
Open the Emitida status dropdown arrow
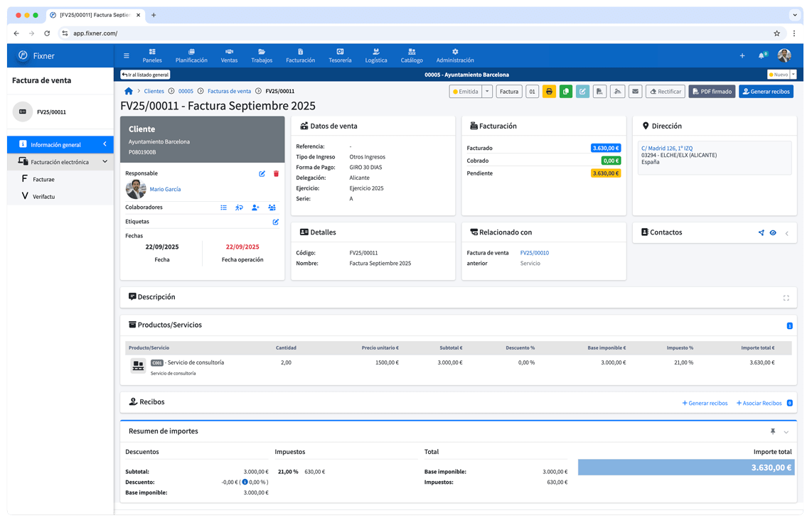click(487, 92)
